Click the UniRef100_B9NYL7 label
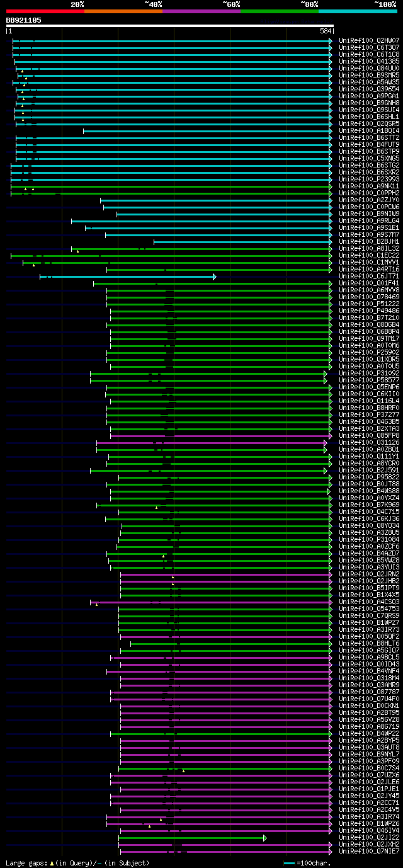This screenshot has height=868, width=403. click(x=369, y=755)
